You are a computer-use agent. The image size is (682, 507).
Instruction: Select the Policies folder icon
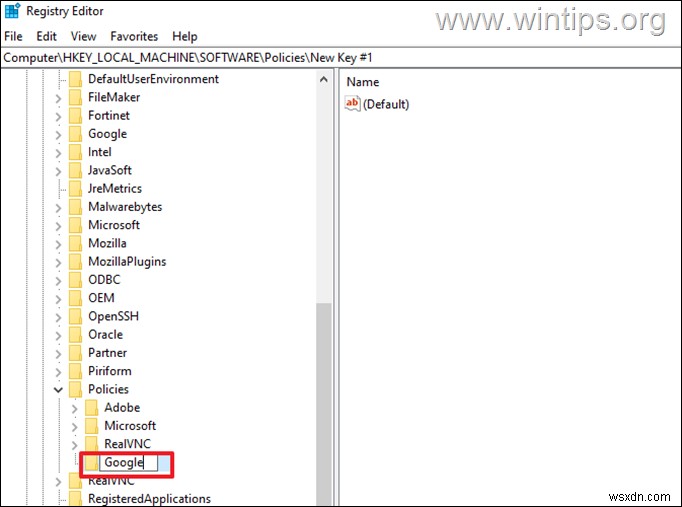[75, 390]
